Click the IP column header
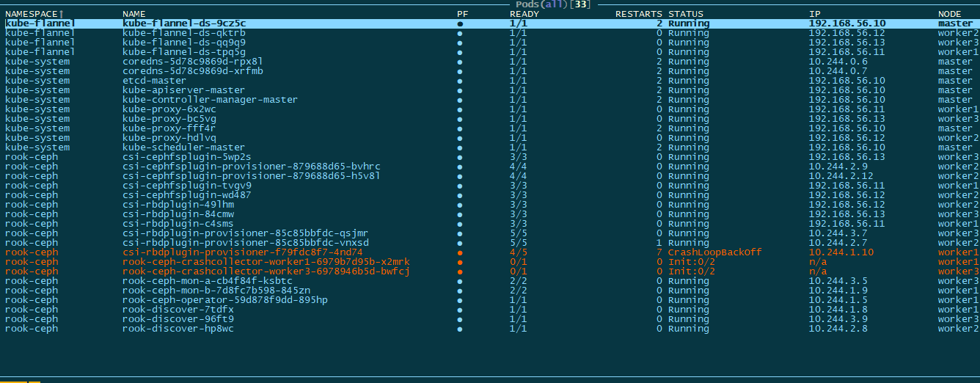Viewport: 980px width, 383px height. coord(815,14)
